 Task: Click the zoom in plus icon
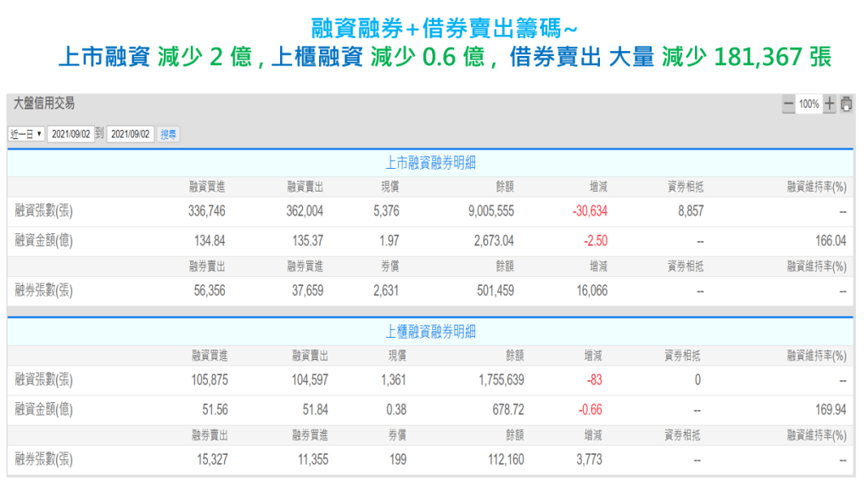829,104
